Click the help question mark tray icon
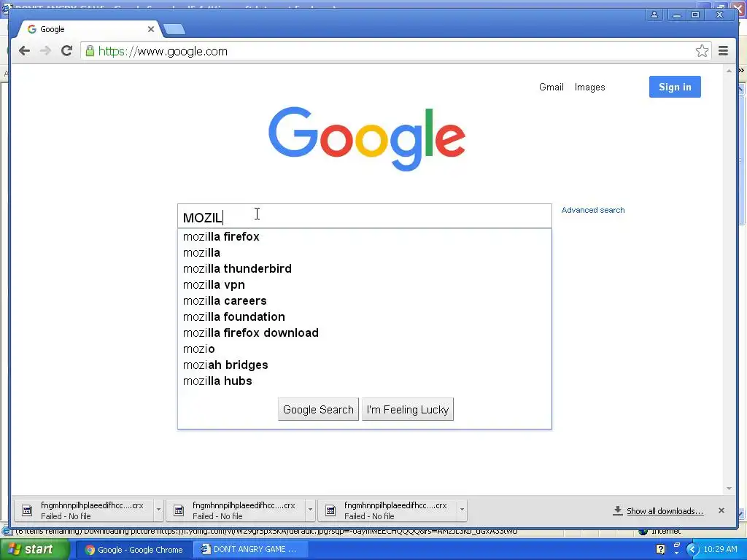The width and height of the screenshot is (747, 560). click(660, 550)
